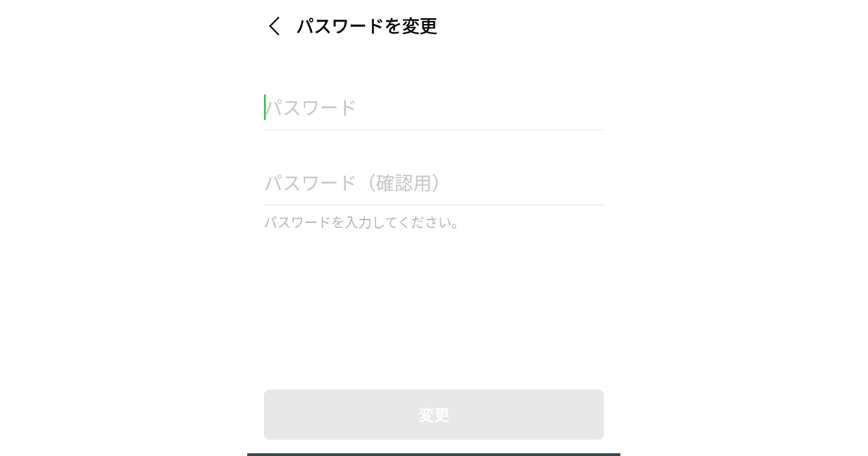The image size is (868, 456).
Task: Click the パスワードを入力してください。 helper text
Action: coord(362,222)
